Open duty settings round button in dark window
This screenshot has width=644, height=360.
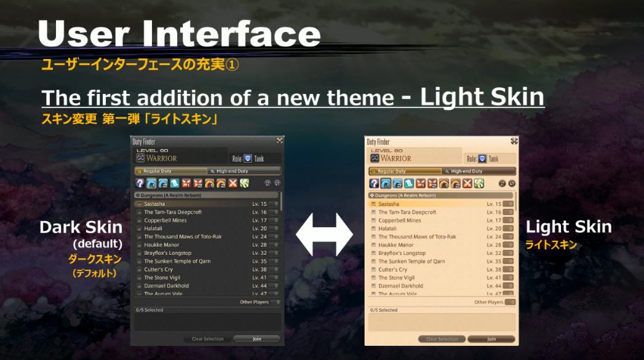268,183
